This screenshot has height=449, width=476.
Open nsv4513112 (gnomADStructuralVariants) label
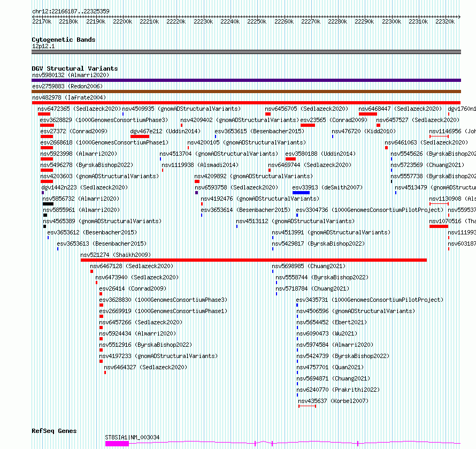click(x=295, y=221)
